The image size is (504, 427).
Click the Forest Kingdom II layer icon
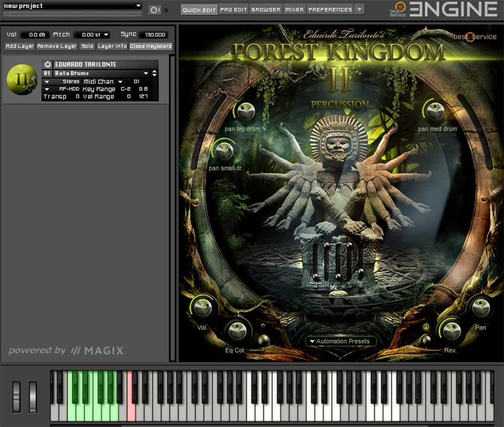(x=22, y=80)
